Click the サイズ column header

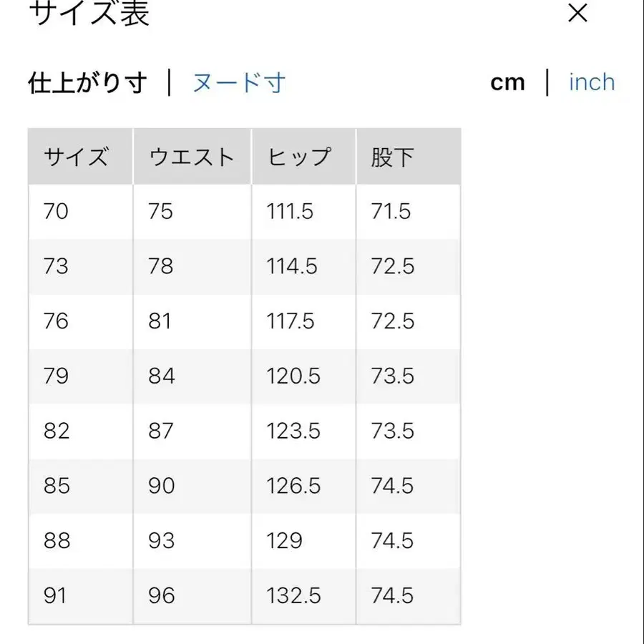click(79, 156)
